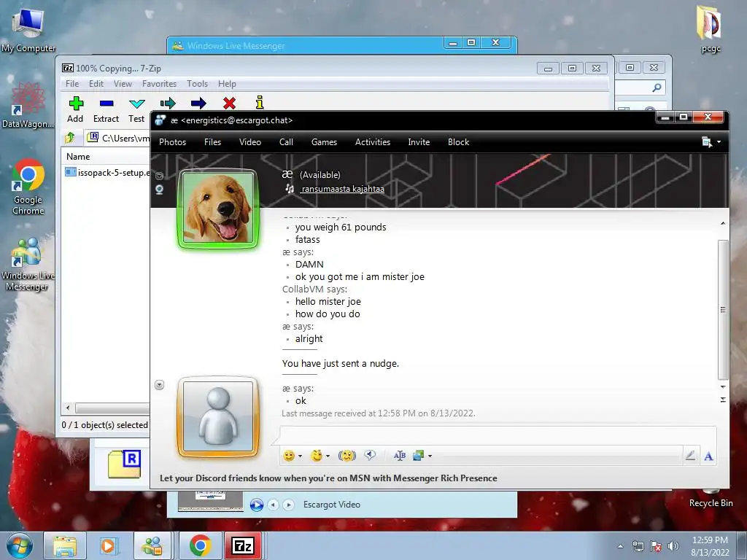This screenshot has width=747, height=560.
Task: Select the smiley emoticon picker icon
Action: (289, 456)
